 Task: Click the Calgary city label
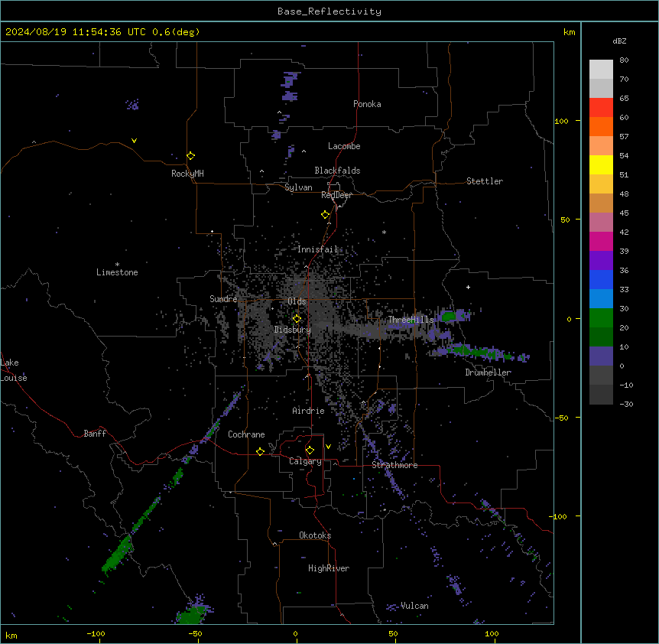(x=305, y=461)
